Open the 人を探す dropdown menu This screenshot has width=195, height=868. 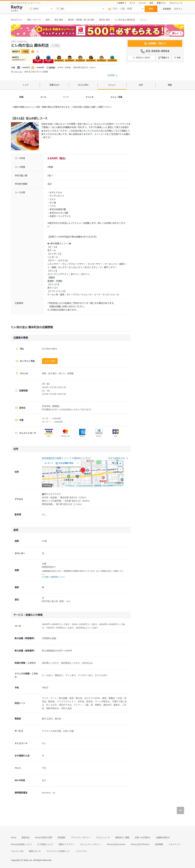pyautogui.click(x=121, y=3)
